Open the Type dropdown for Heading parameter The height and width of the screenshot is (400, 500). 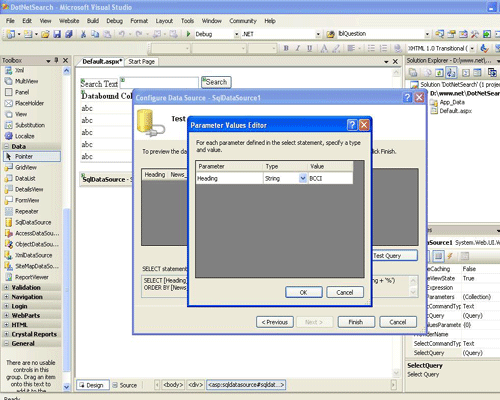pos(303,178)
